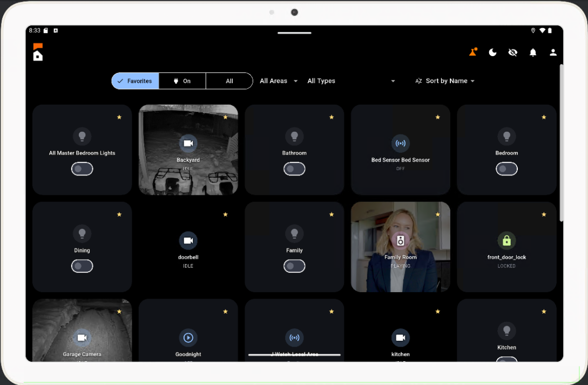Click the On filter button

coord(182,80)
